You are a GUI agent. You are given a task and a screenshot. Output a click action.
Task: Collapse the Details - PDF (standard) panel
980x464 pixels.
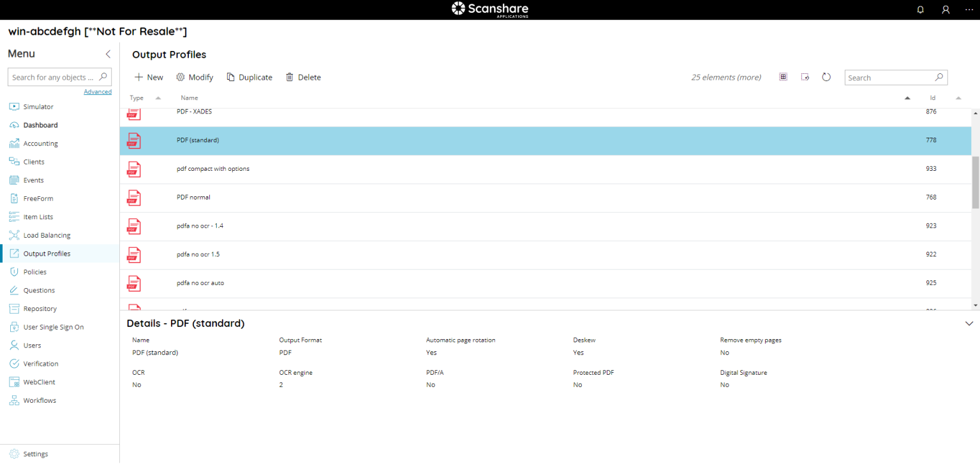[x=969, y=323]
